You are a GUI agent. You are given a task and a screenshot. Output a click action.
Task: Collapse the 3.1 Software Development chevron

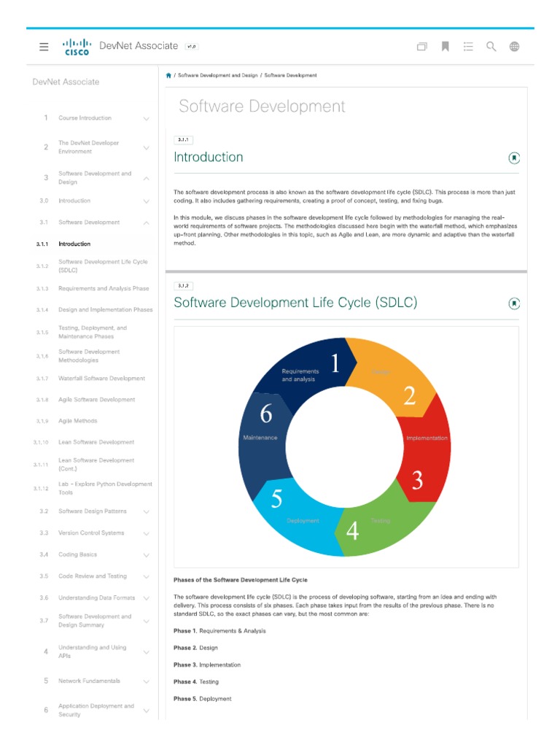[x=146, y=222]
